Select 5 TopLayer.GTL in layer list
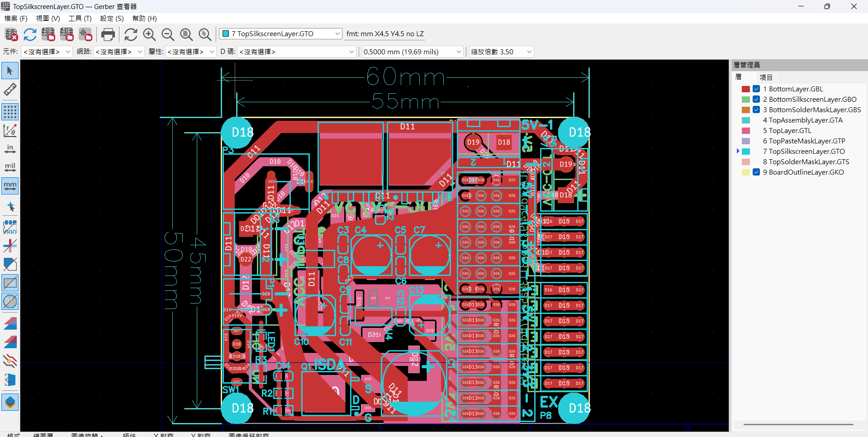 787,131
